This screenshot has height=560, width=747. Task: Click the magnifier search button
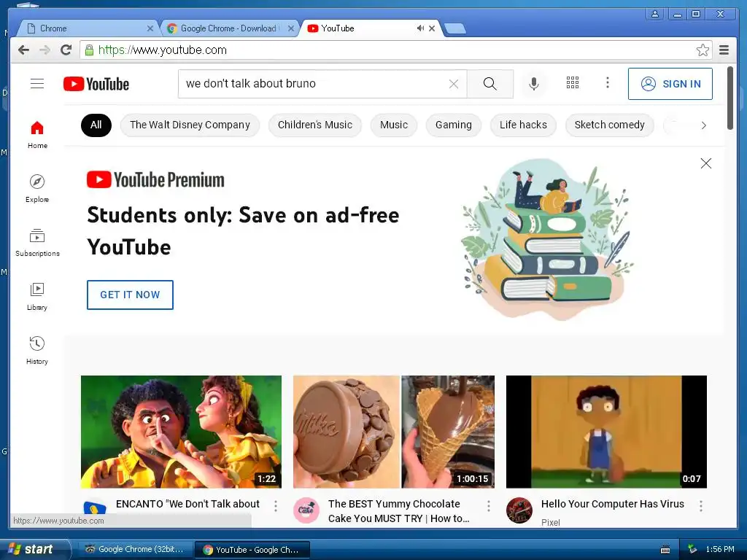click(489, 84)
